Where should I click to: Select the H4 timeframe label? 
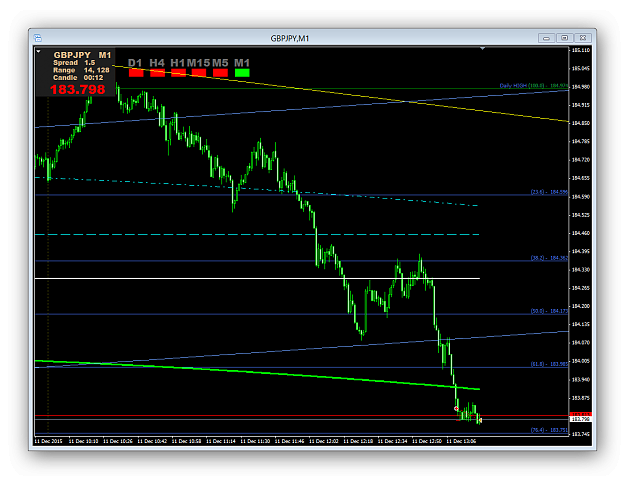tap(157, 63)
